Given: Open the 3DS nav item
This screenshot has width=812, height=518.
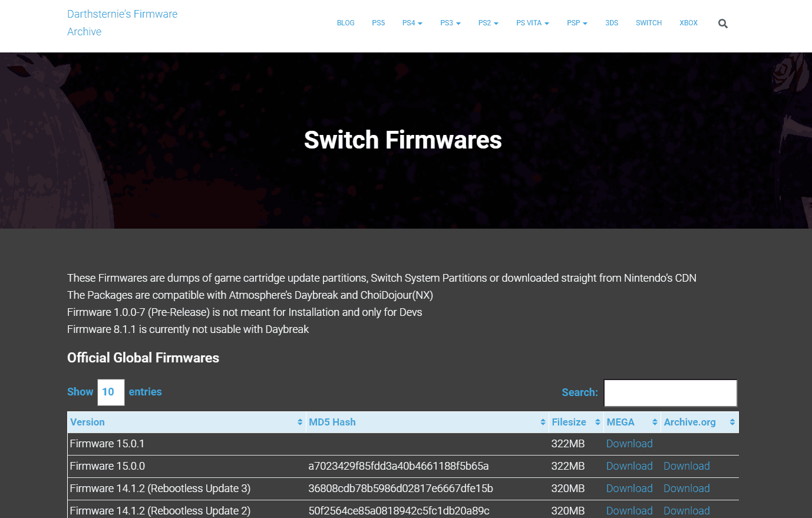Looking at the screenshot, I should [612, 23].
